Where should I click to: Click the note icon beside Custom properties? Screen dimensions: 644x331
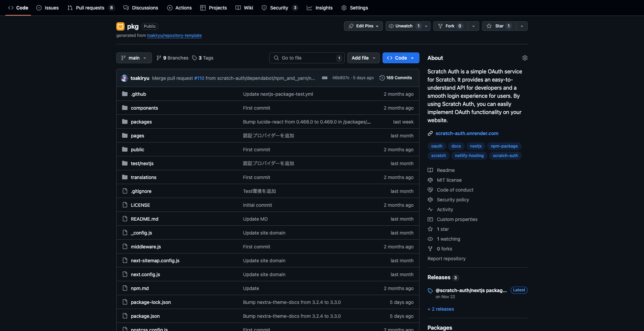(x=430, y=219)
